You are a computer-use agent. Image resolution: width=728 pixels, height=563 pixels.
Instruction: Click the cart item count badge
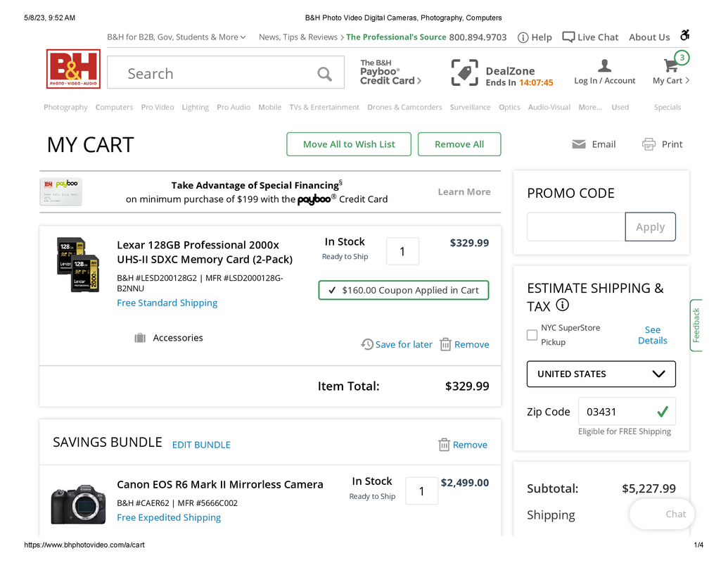coord(682,58)
